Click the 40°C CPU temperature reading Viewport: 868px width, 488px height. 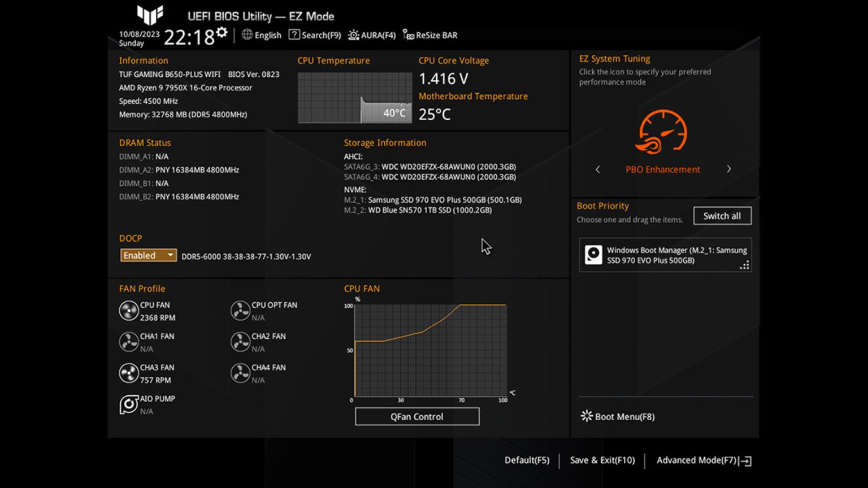click(394, 113)
